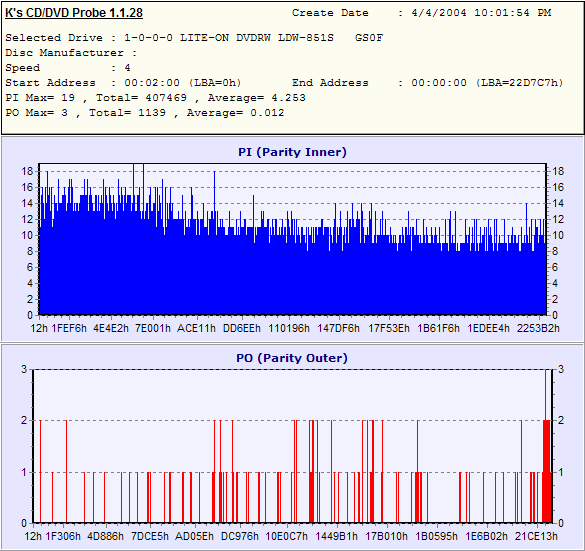Click the DC976h label on PO axis
This screenshot has width=585, height=551.
point(240,536)
